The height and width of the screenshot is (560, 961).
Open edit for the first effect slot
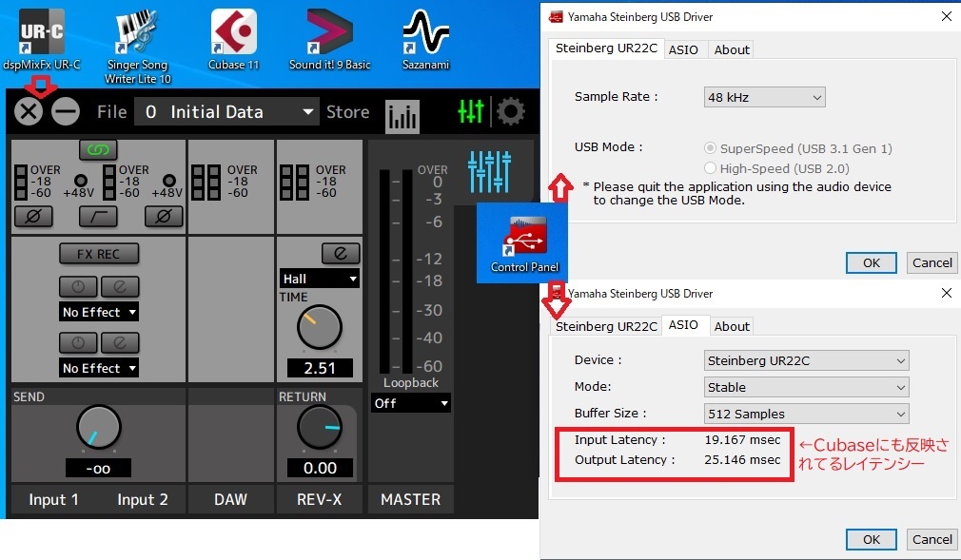click(120, 286)
